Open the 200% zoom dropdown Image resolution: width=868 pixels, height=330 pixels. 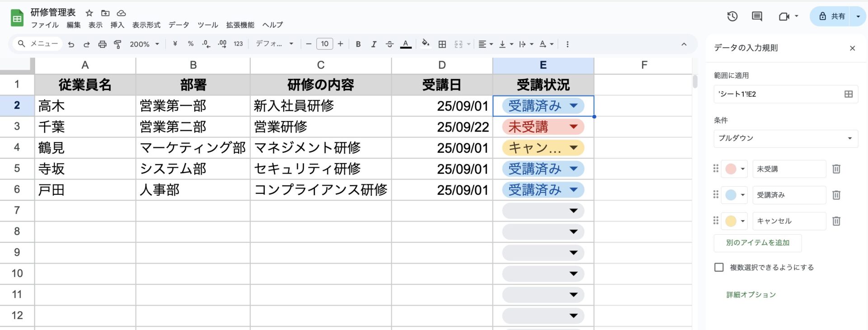tap(144, 44)
